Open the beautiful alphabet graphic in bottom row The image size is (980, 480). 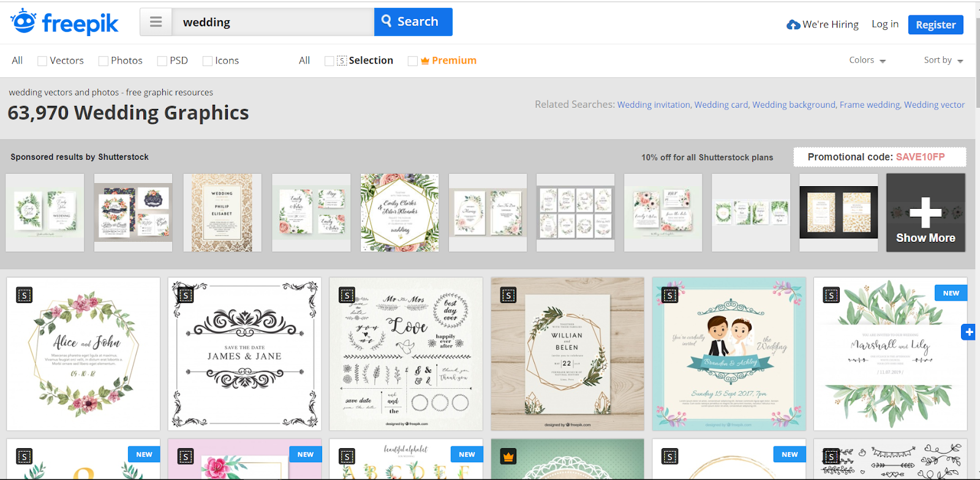coord(406,459)
